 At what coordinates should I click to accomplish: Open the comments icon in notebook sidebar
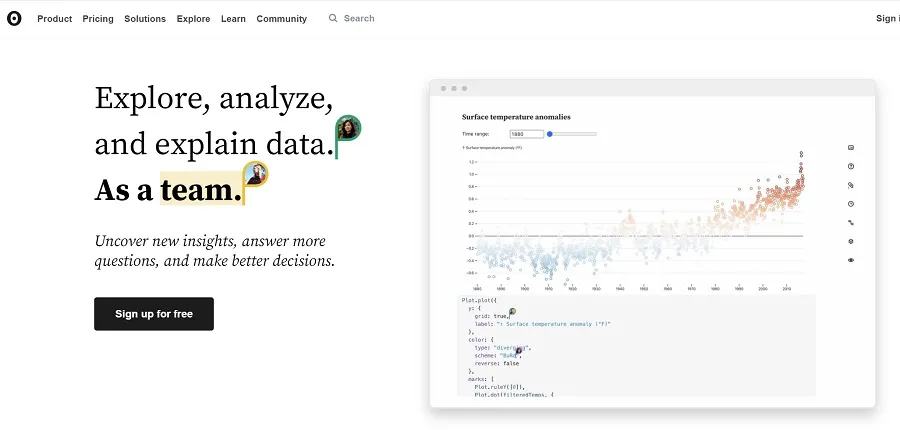(x=850, y=148)
